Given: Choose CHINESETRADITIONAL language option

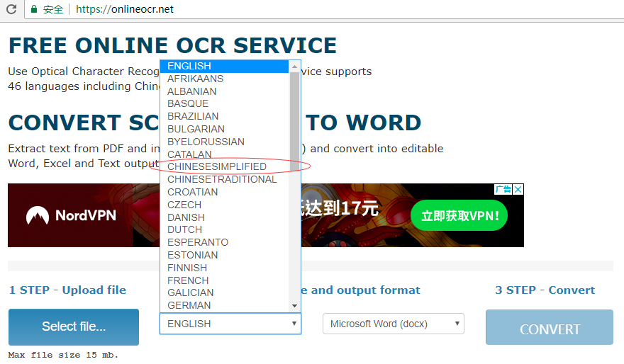Looking at the screenshot, I should (222, 179).
